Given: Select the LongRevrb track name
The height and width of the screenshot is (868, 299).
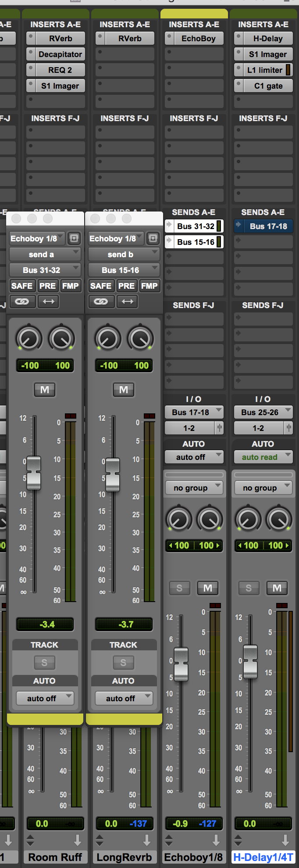Looking at the screenshot, I should click(x=124, y=857).
